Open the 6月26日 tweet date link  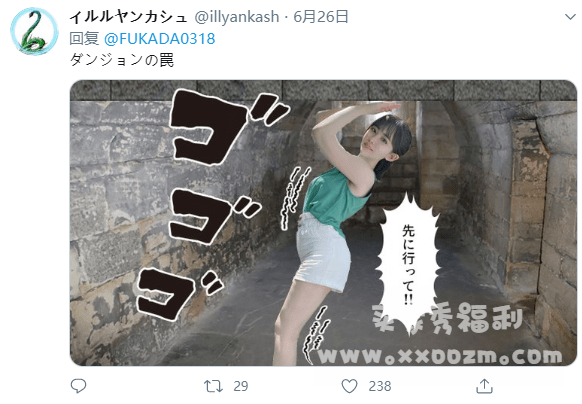[321, 17]
